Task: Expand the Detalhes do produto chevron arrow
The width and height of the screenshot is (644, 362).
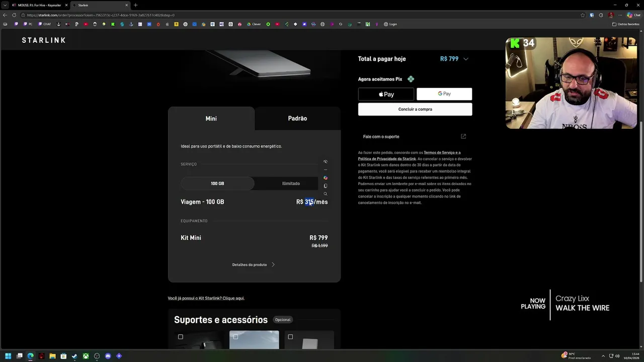Action: 273,264
